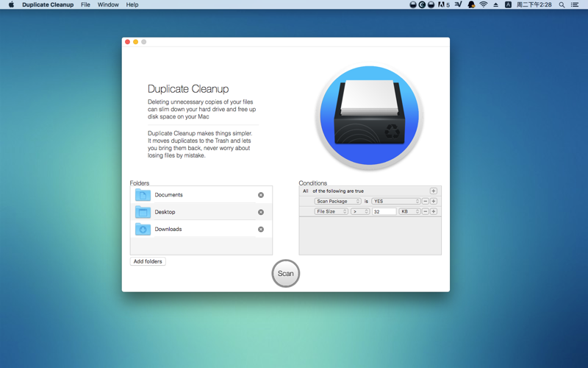Open Spotlight search in the menu bar
Viewport: 588px width, 368px height.
562,5
